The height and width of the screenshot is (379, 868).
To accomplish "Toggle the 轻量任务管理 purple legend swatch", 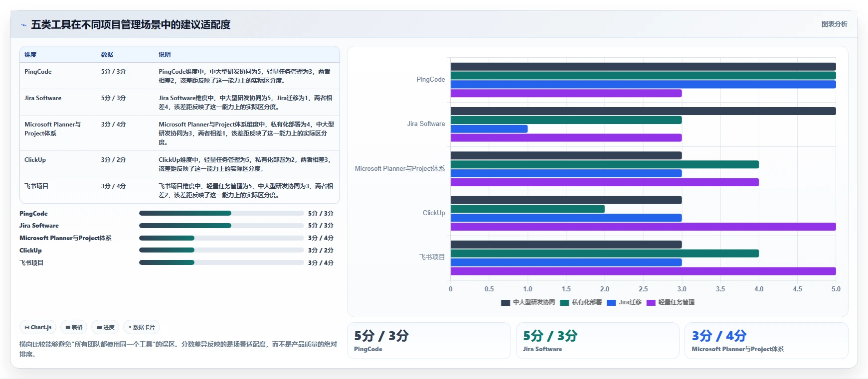I will [x=651, y=302].
